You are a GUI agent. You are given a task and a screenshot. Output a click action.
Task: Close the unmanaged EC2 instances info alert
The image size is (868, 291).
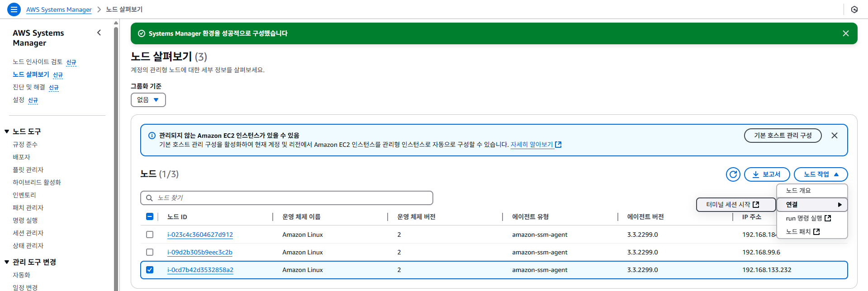[835, 136]
